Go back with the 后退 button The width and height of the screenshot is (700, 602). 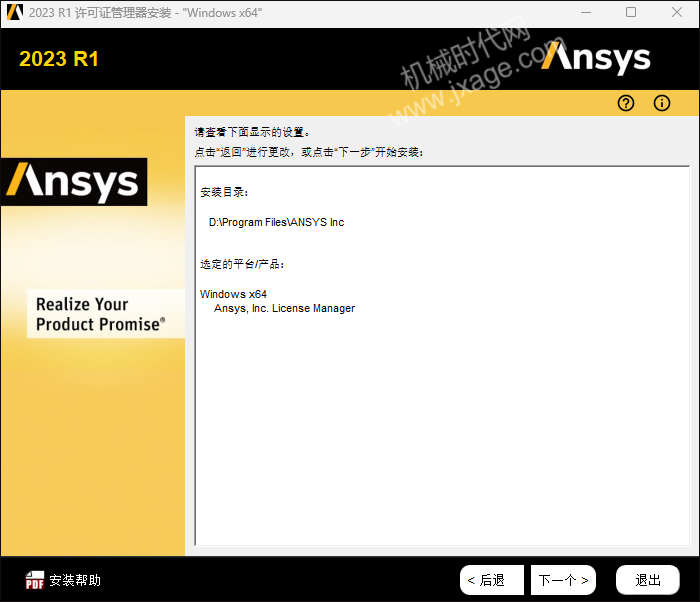pyautogui.click(x=492, y=580)
